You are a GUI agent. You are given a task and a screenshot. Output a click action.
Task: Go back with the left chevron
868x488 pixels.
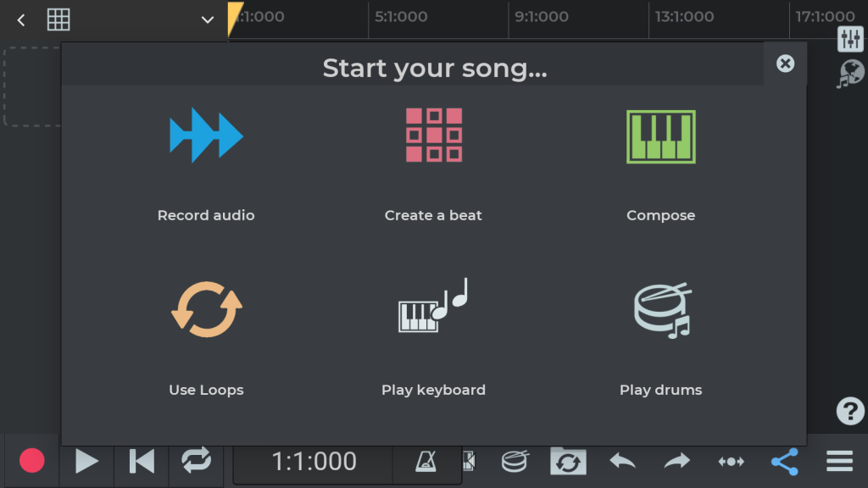[21, 19]
